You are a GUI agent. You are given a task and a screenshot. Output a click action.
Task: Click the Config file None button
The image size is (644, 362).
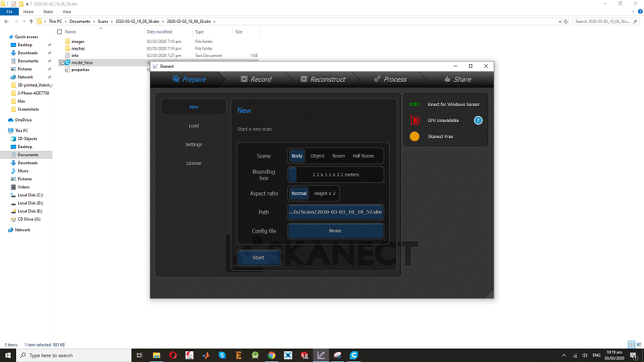[x=335, y=231]
